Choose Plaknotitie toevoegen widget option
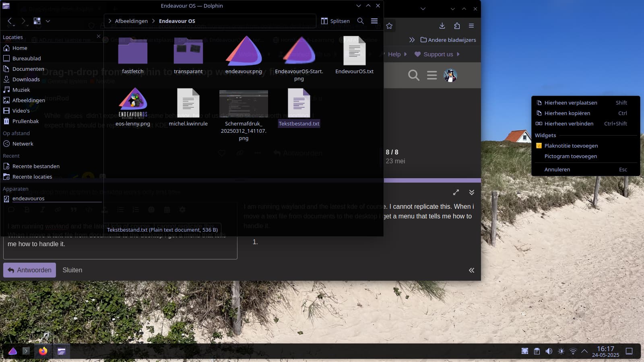The width and height of the screenshot is (644, 362). coord(586,146)
